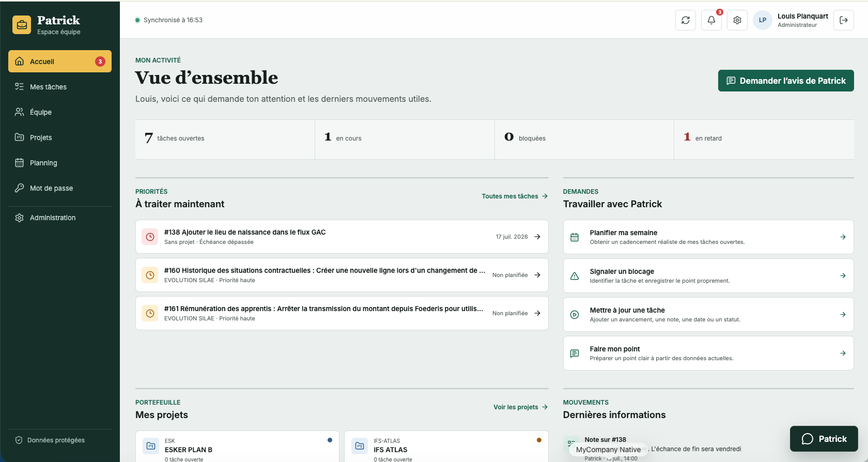868x462 pixels.
Task: Open settings gear in top bar
Action: coord(737,20)
